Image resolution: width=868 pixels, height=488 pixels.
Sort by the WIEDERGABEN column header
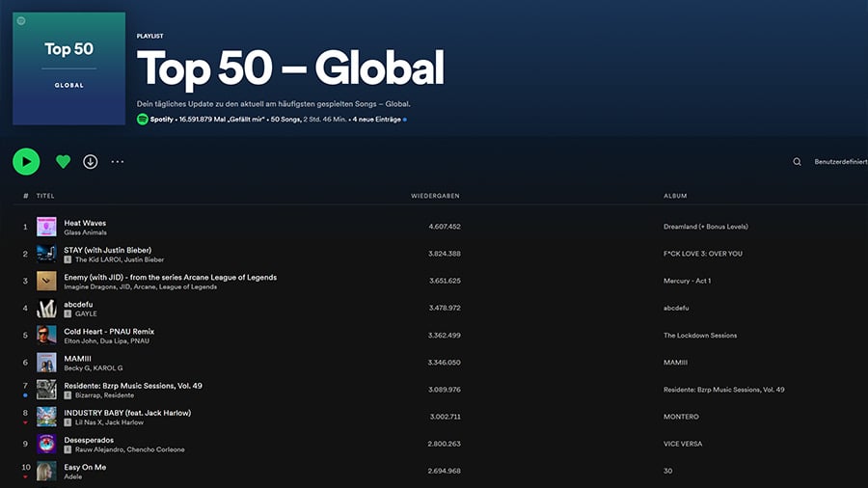click(x=435, y=196)
